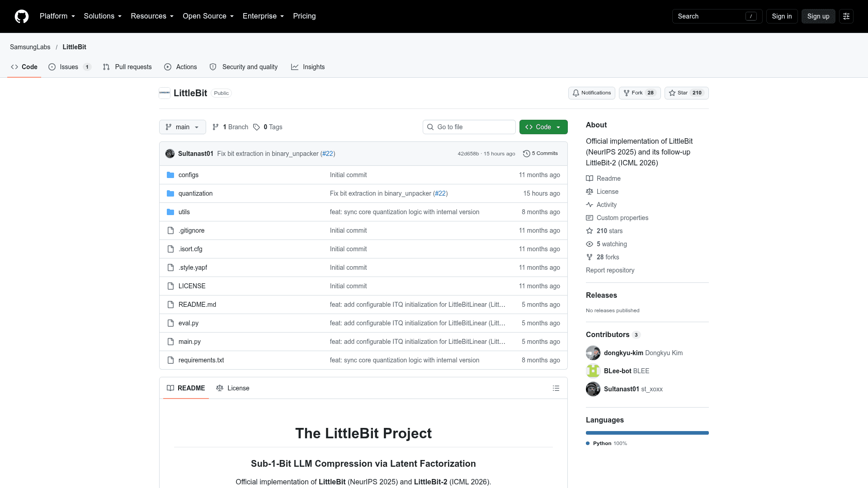Click the tag icon beside 0 Tags
The height and width of the screenshot is (488, 868).
pos(256,127)
